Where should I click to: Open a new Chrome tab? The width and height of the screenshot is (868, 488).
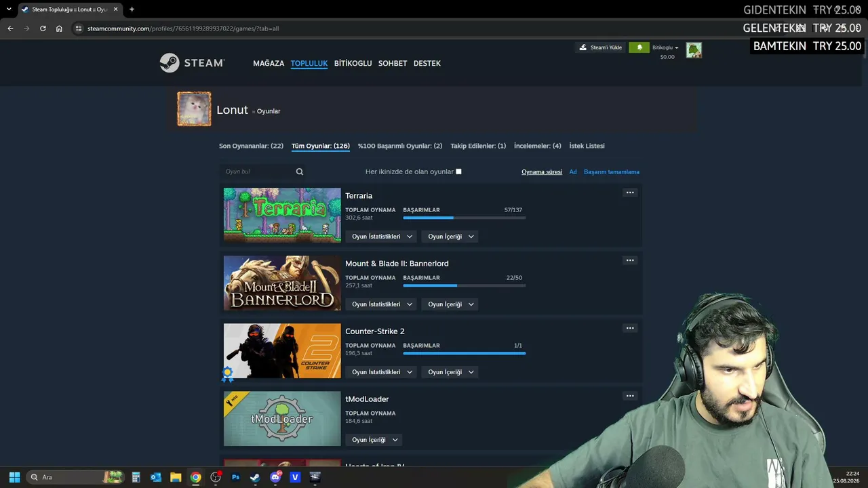[x=132, y=9]
